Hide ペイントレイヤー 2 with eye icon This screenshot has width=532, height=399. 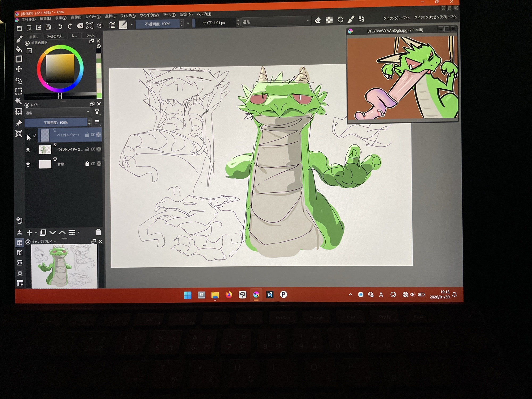(x=28, y=150)
